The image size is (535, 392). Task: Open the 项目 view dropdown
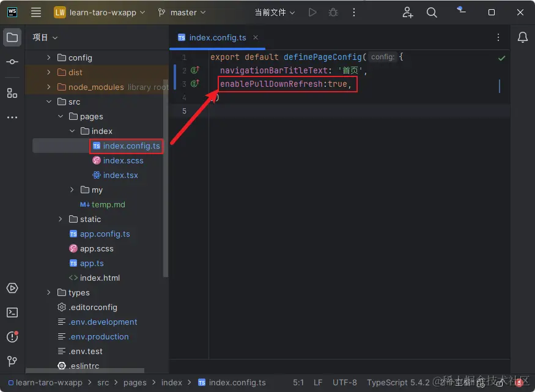(45, 37)
